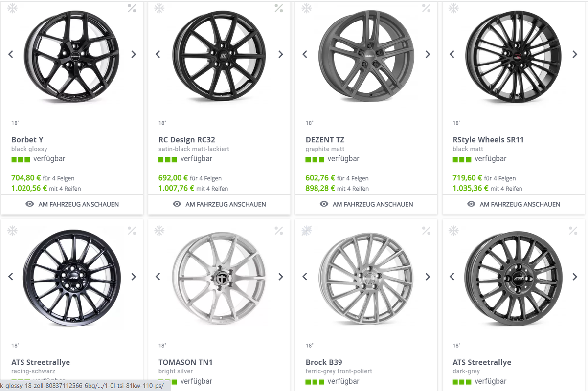Open the Brock B39 product title
588x391 pixels.
click(324, 362)
